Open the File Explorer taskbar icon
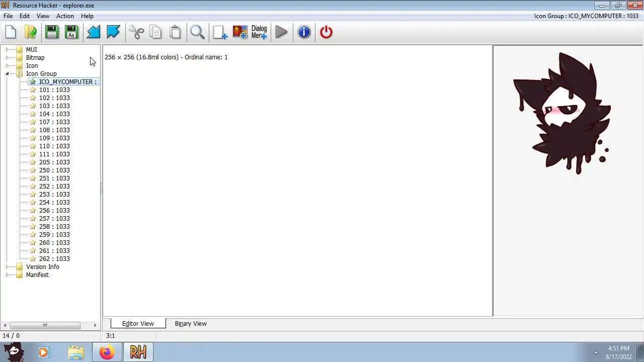The width and height of the screenshot is (644, 362). pyautogui.click(x=76, y=352)
